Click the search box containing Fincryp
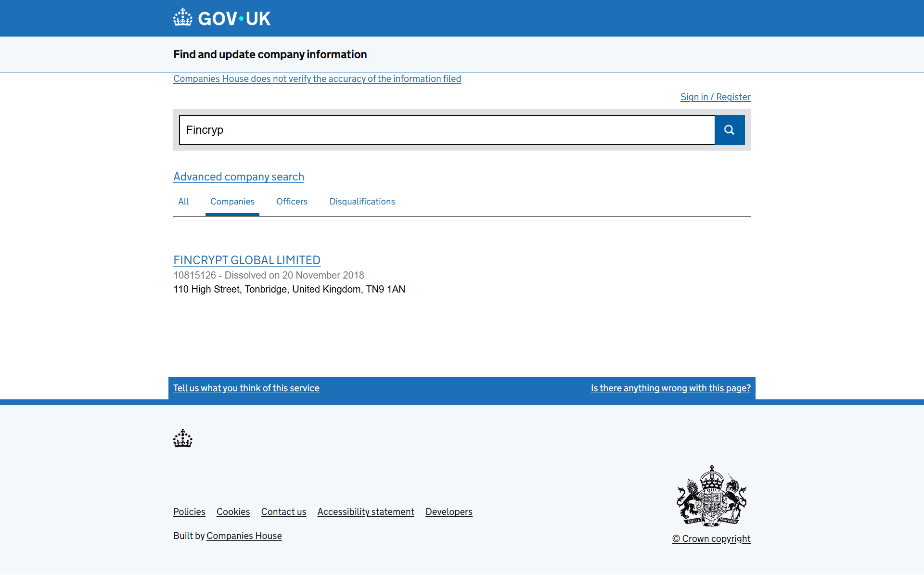The width and height of the screenshot is (924, 575). [x=447, y=130]
